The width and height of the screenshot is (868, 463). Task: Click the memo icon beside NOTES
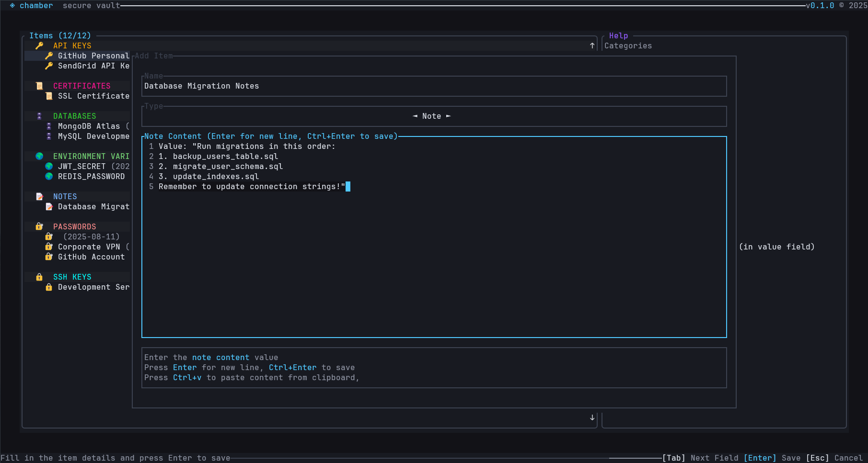pyautogui.click(x=39, y=197)
